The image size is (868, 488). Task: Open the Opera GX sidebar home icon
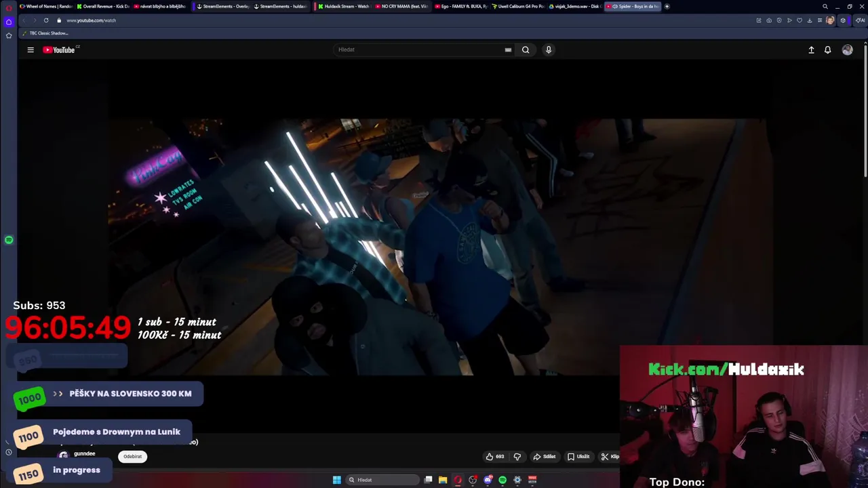pos(9,22)
